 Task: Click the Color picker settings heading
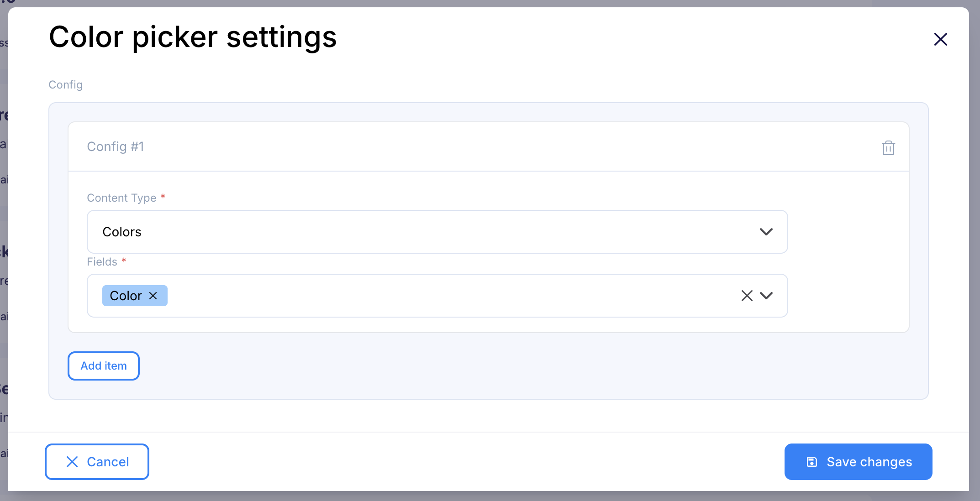tap(193, 37)
